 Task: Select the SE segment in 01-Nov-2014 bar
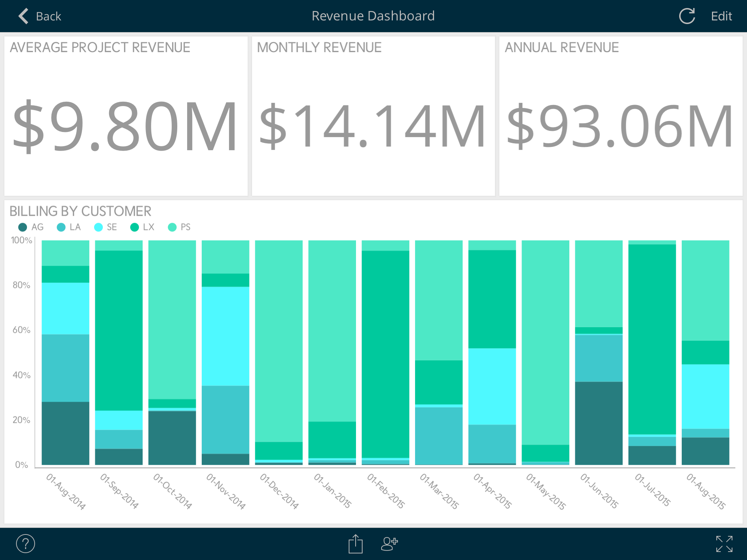[x=225, y=336]
